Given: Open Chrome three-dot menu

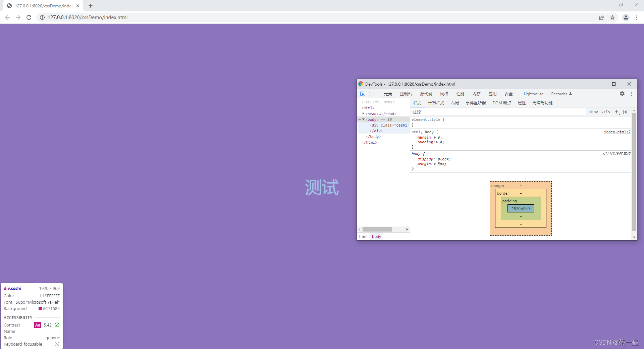Looking at the screenshot, I should pyautogui.click(x=637, y=17).
